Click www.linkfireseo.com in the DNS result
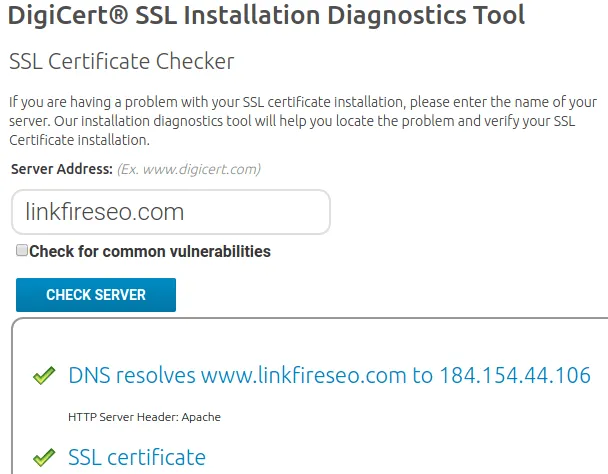This screenshot has height=474, width=608. point(301,376)
